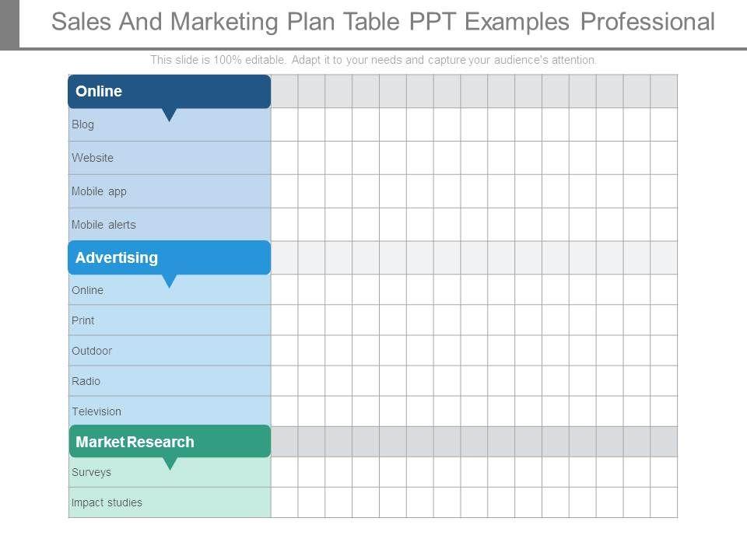Click the editable slide subtitle text

coord(373,60)
